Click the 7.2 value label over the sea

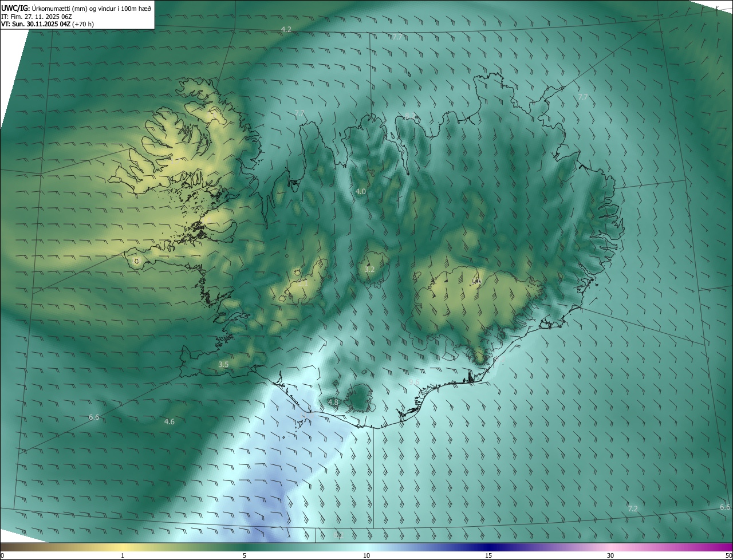click(633, 508)
